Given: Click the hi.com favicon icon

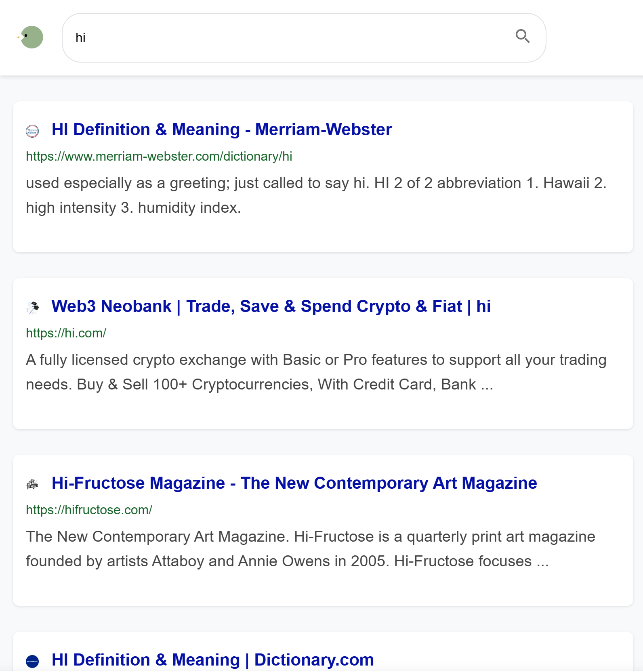Looking at the screenshot, I should click(x=32, y=308).
